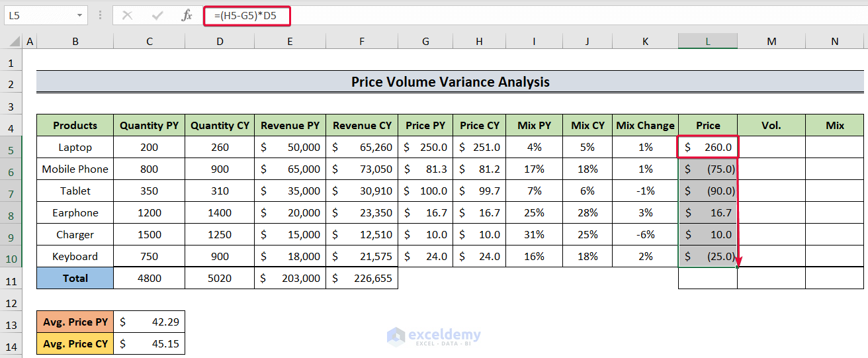The width and height of the screenshot is (868, 358).
Task: Click the fill handle below cell L10
Action: click(x=737, y=267)
